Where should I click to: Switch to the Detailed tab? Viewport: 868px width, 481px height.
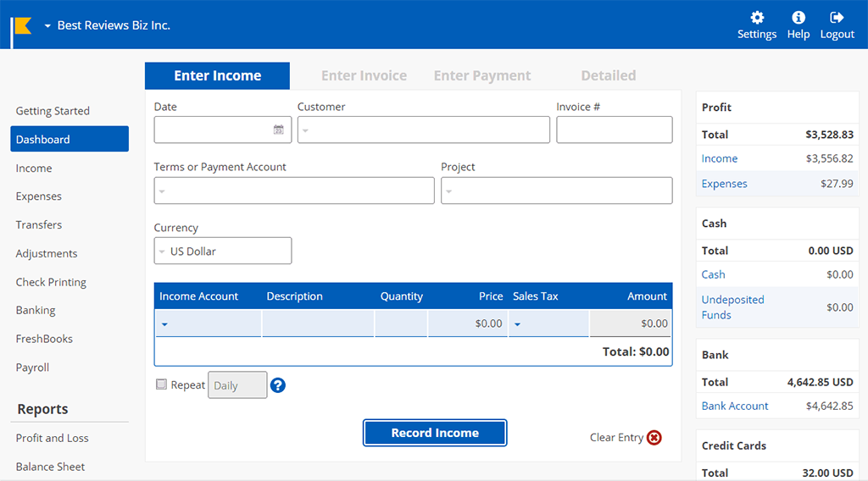(609, 75)
